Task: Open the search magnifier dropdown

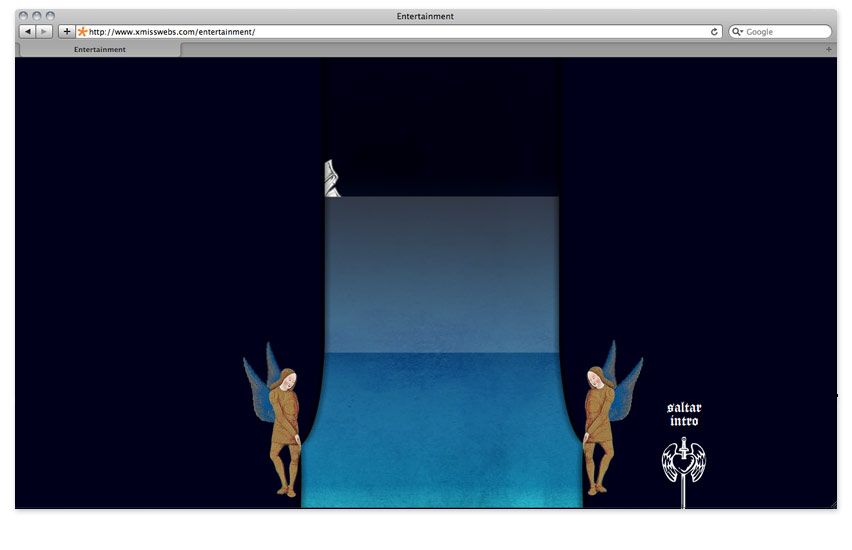Action: [737, 32]
